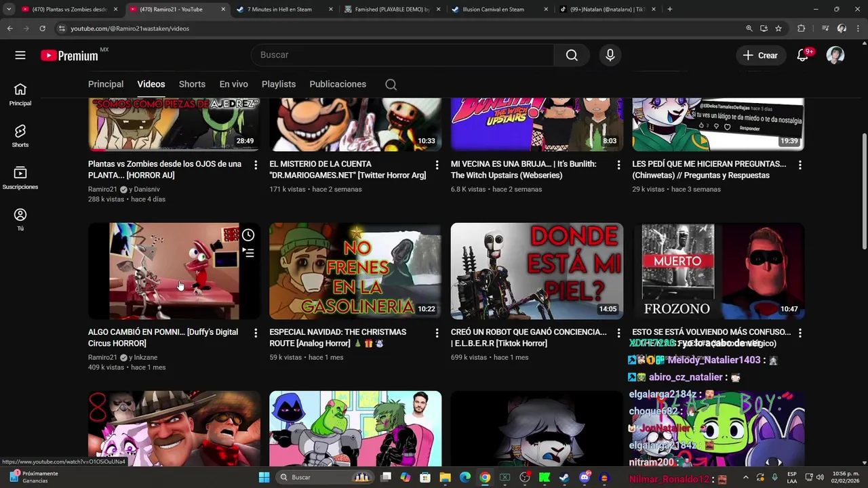Open Shorts in the left sidebar
Screen dimensions: 868x488
click(x=20, y=136)
